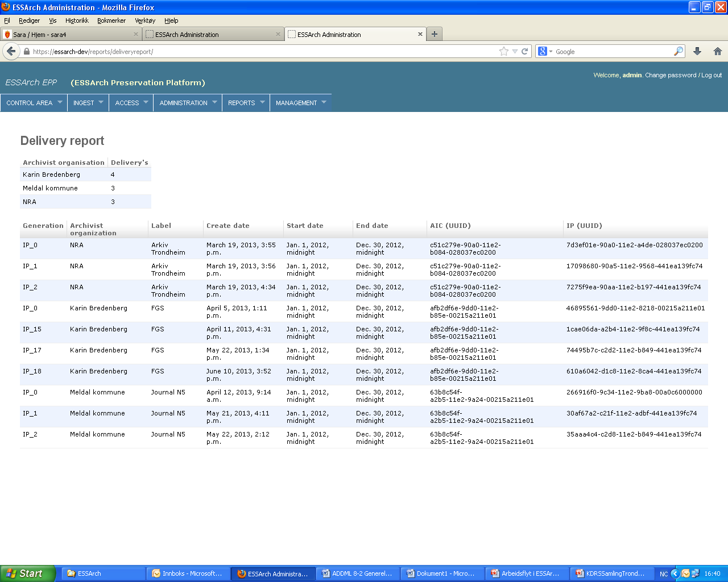This screenshot has height=582, width=728.
Task: Open KDRSSamlingTrond taskbar item
Action: [612, 573]
